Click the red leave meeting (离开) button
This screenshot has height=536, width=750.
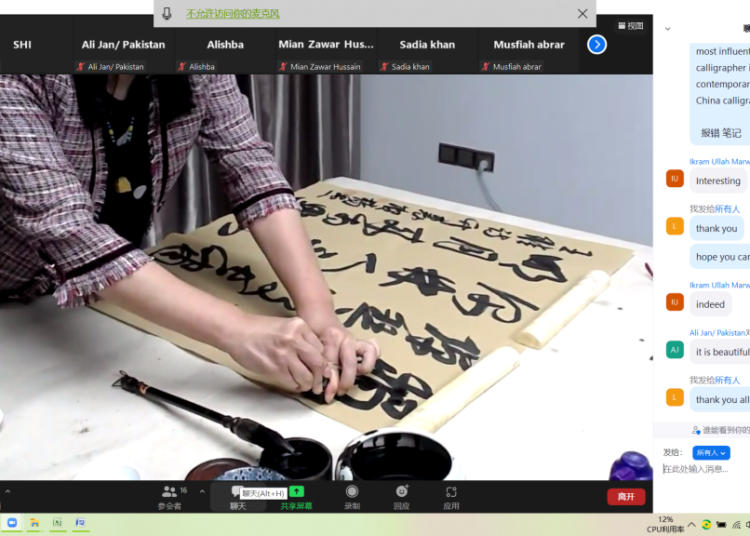625,497
